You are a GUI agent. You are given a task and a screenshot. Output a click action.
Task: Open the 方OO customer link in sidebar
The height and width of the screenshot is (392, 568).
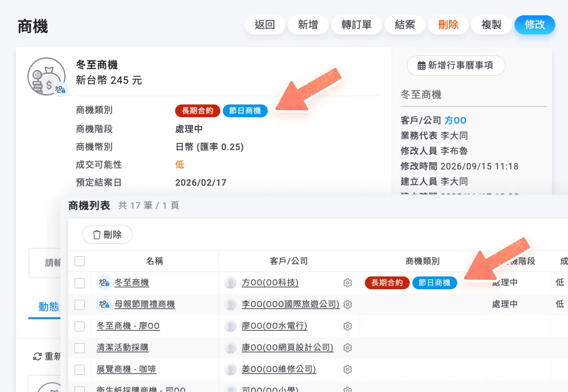coord(456,121)
